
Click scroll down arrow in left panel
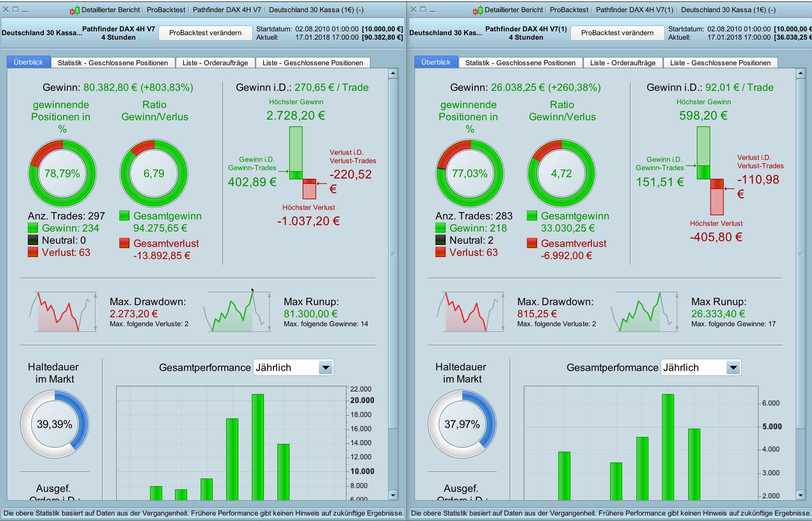point(393,495)
